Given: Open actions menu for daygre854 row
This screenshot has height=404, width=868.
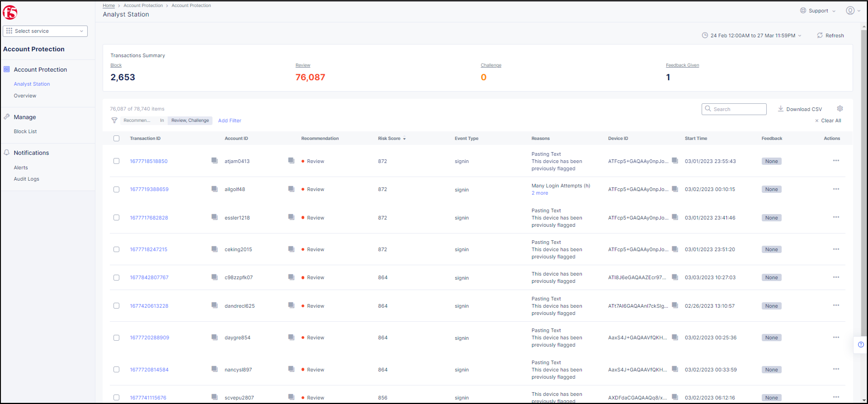Looking at the screenshot, I should point(836,337).
